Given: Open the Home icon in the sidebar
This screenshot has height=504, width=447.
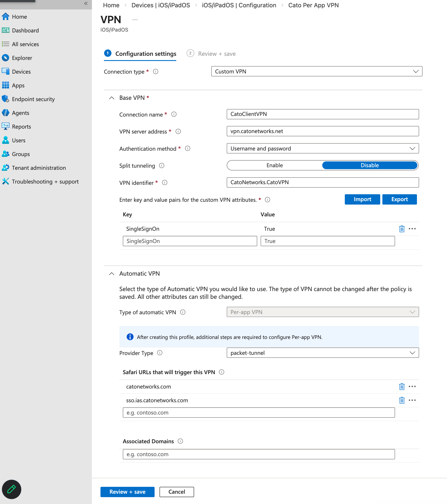Looking at the screenshot, I should click(x=5, y=17).
